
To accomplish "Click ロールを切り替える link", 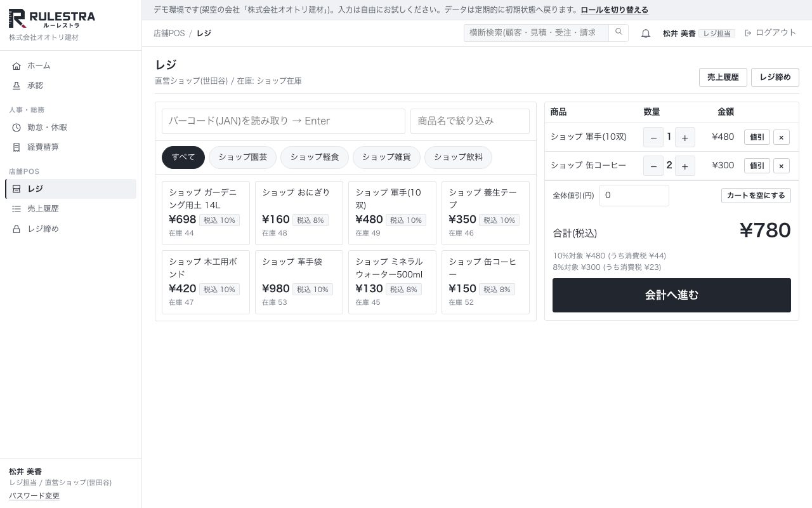I will click(x=614, y=10).
